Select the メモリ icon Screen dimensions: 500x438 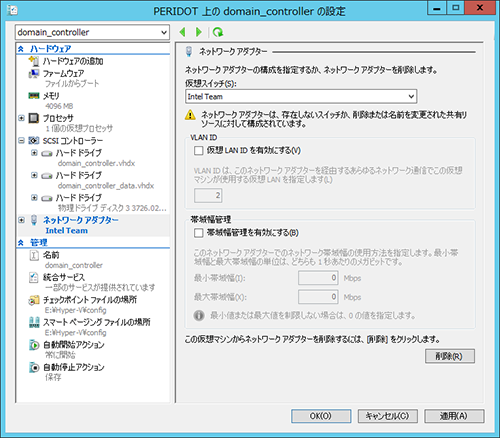(x=34, y=96)
